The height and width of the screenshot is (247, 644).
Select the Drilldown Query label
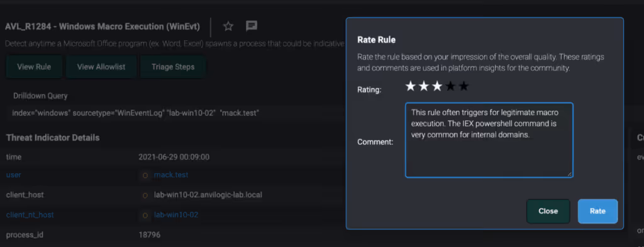point(40,96)
